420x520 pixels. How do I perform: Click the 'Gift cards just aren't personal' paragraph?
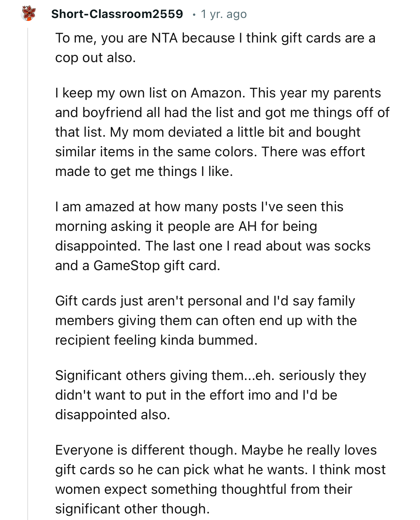point(206,321)
